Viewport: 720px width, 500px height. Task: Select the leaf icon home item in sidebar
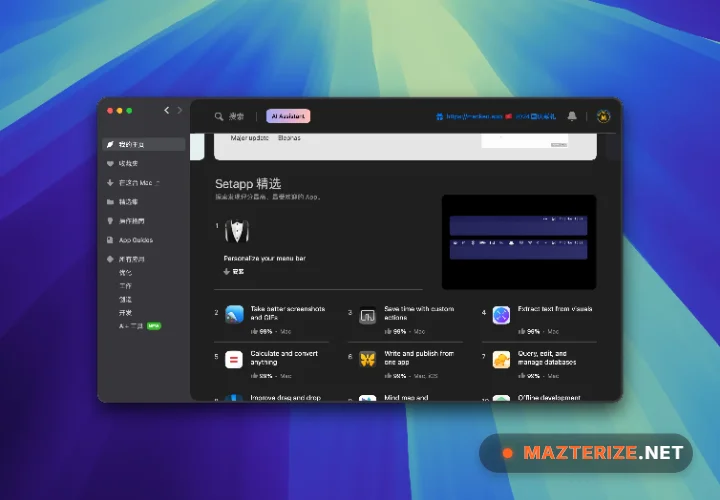click(144, 144)
